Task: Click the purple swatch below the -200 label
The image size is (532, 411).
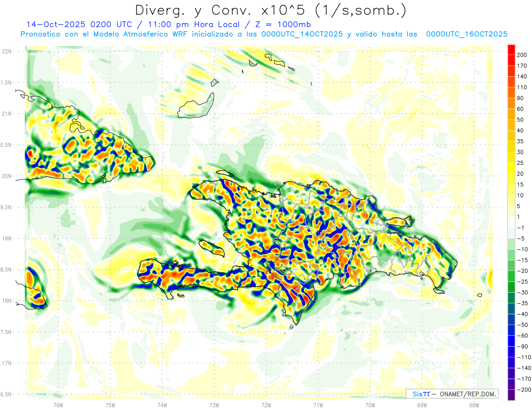Action: pyautogui.click(x=511, y=395)
